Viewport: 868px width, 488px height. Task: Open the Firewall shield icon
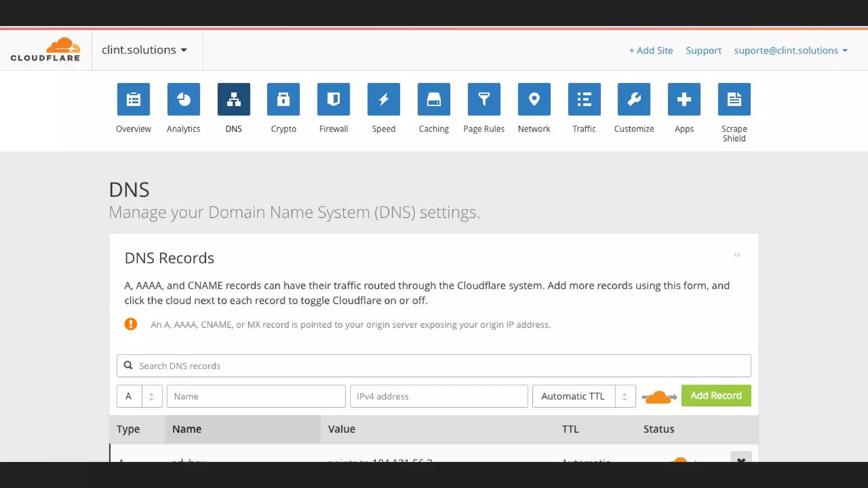[x=334, y=99]
